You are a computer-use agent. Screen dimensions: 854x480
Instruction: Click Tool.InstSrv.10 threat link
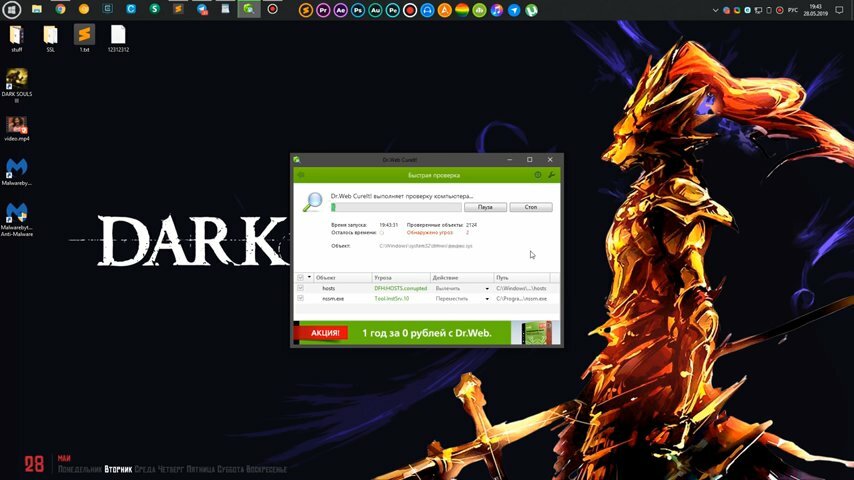(392, 299)
